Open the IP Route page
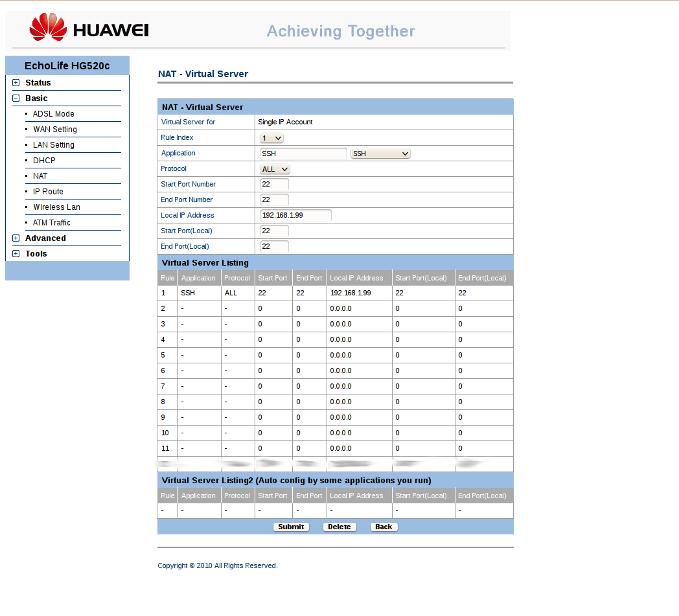Image resolution: width=679 pixels, height=616 pixels. [48, 192]
